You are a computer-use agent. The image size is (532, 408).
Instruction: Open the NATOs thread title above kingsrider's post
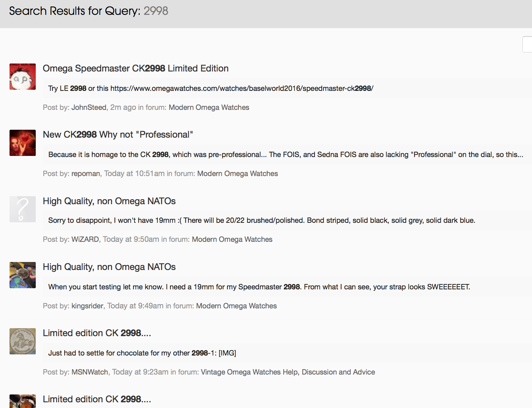click(109, 267)
